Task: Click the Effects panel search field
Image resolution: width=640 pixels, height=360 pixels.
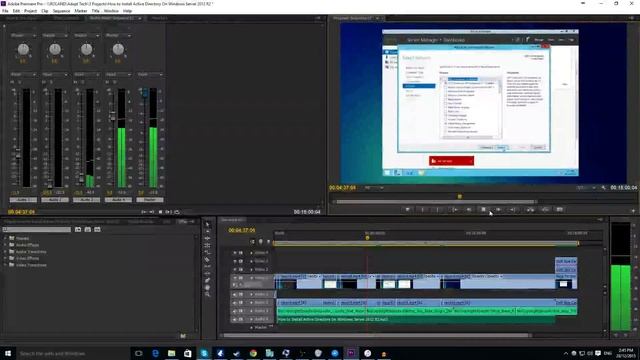Action: click(x=37, y=229)
